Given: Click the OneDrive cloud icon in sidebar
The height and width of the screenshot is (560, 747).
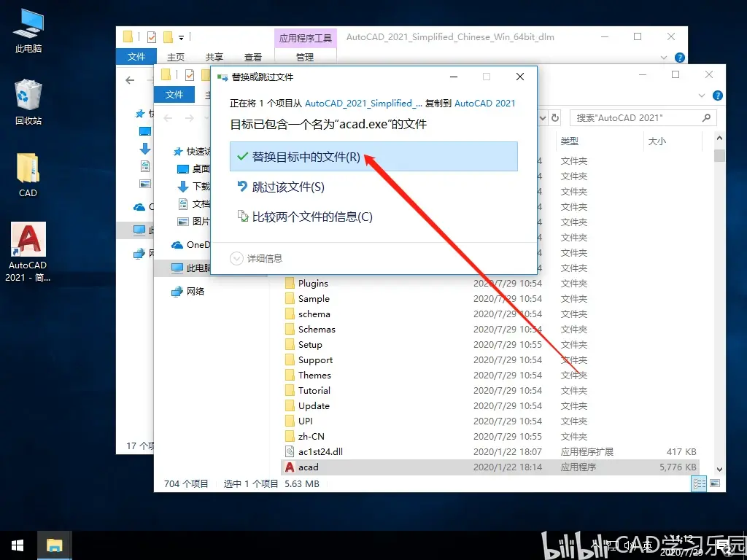Looking at the screenshot, I should [x=177, y=245].
